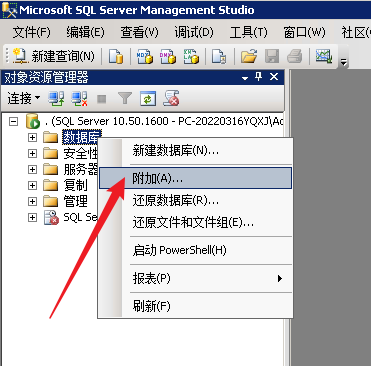Click the 复制 folder icon

(51, 185)
